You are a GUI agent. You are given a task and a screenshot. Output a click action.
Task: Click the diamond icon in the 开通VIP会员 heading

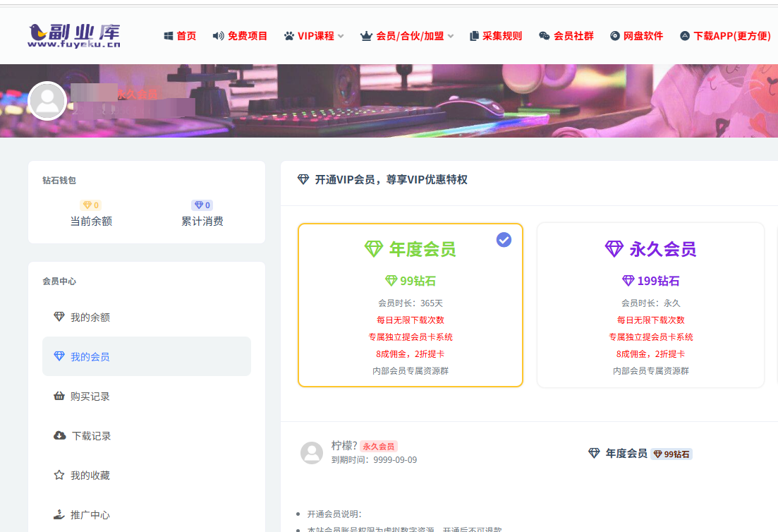click(303, 179)
